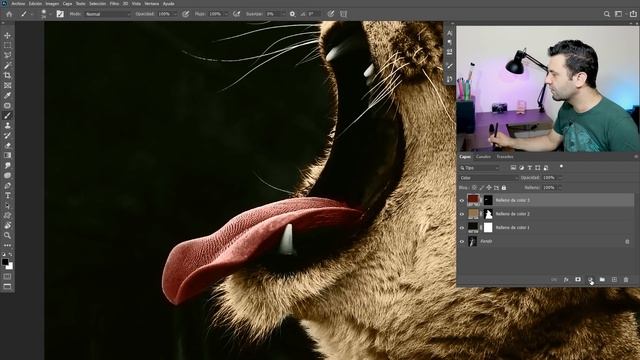This screenshot has width=640, height=360.
Task: Select the Pen tool
Action: pos(7,185)
